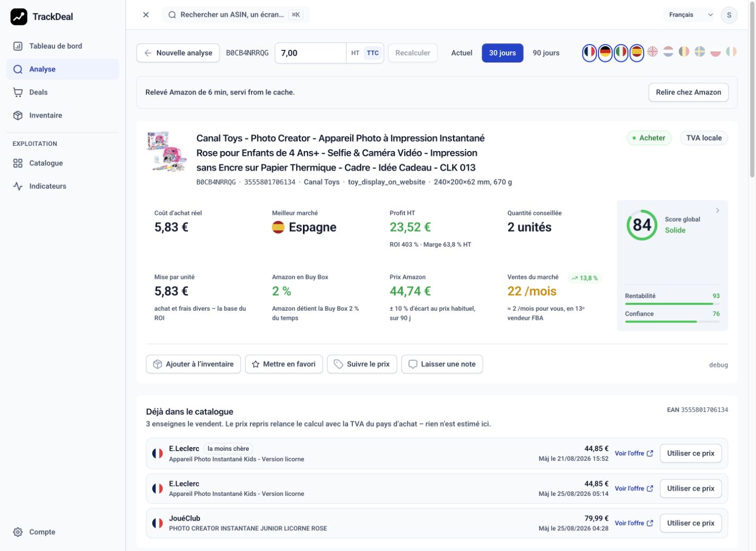Switch the price to TTC
The height and width of the screenshot is (551, 756).
[x=373, y=53]
